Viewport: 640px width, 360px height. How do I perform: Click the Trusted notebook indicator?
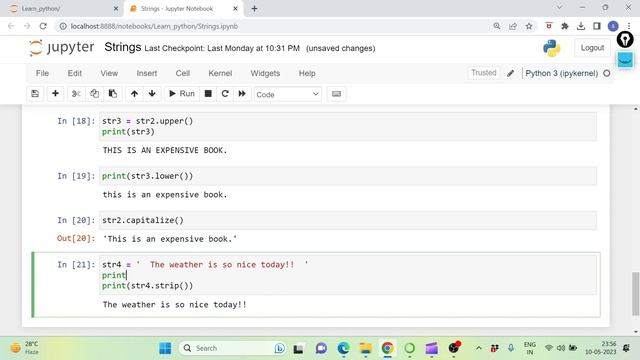click(484, 73)
